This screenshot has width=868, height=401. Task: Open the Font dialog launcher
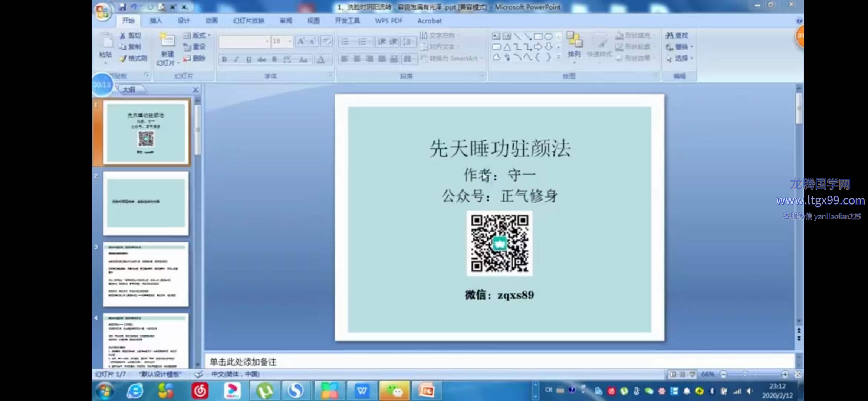[x=330, y=75]
